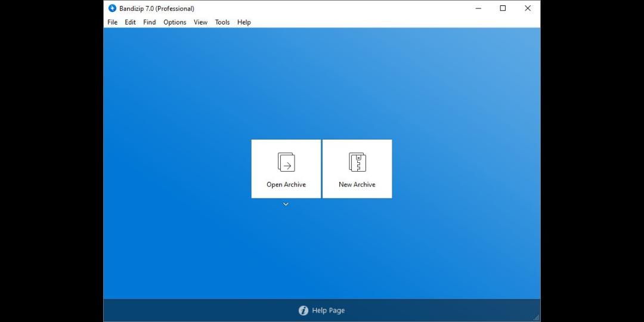Click the New Archive zipper icon
This screenshot has width=644, height=322.
click(x=357, y=162)
